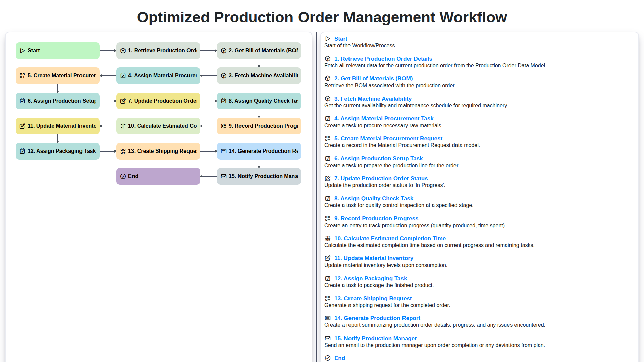Click the grid icon on Record Production Progress node
This screenshot has width=644, height=362.
223,126
